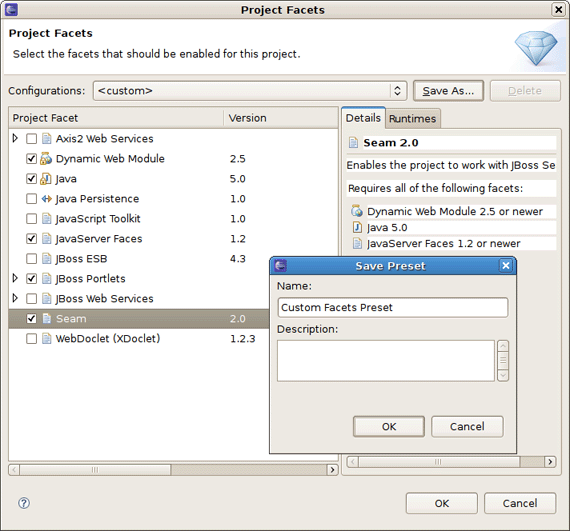Image resolution: width=570 pixels, height=531 pixels.
Task: Select the Details tab
Action: click(x=363, y=118)
